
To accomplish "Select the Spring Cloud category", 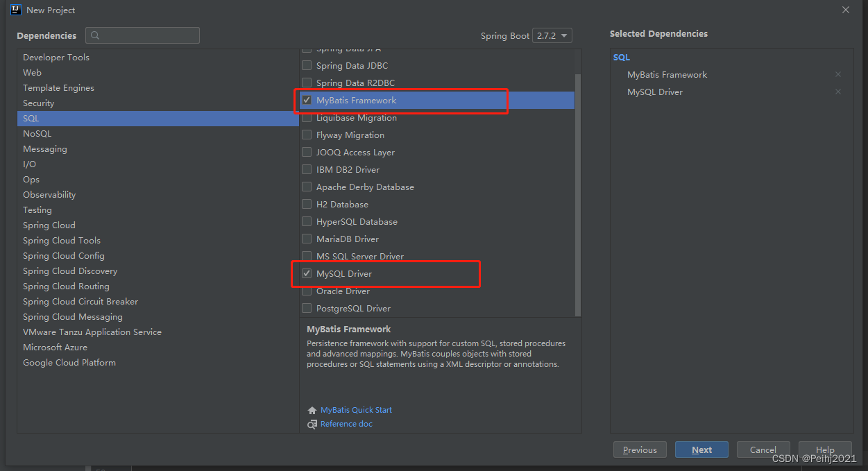I will 158,225.
